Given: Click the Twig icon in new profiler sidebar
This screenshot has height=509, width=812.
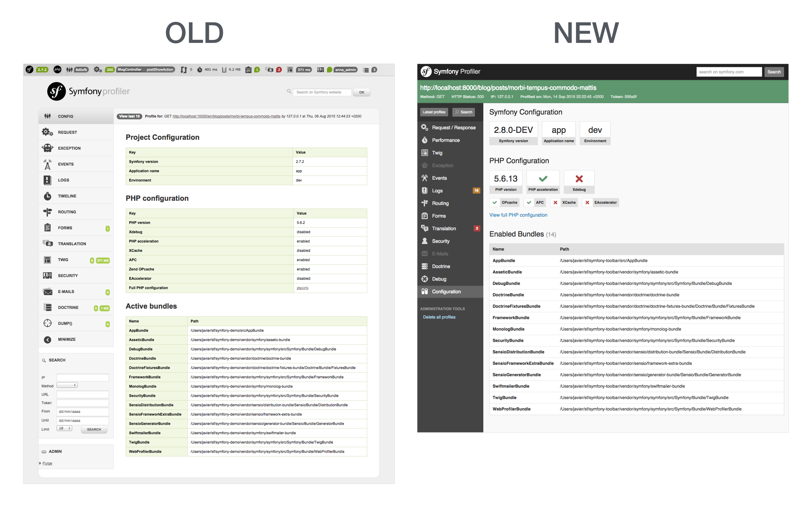Looking at the screenshot, I should pyautogui.click(x=425, y=153).
